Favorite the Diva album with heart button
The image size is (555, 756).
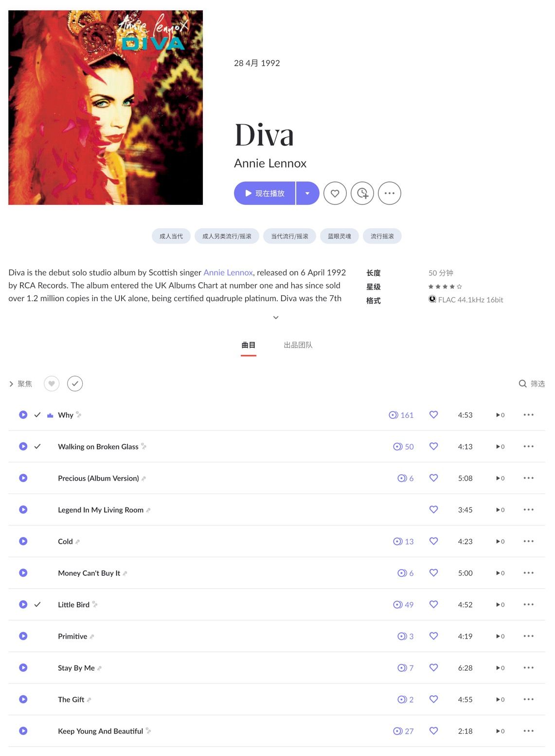pyautogui.click(x=335, y=193)
